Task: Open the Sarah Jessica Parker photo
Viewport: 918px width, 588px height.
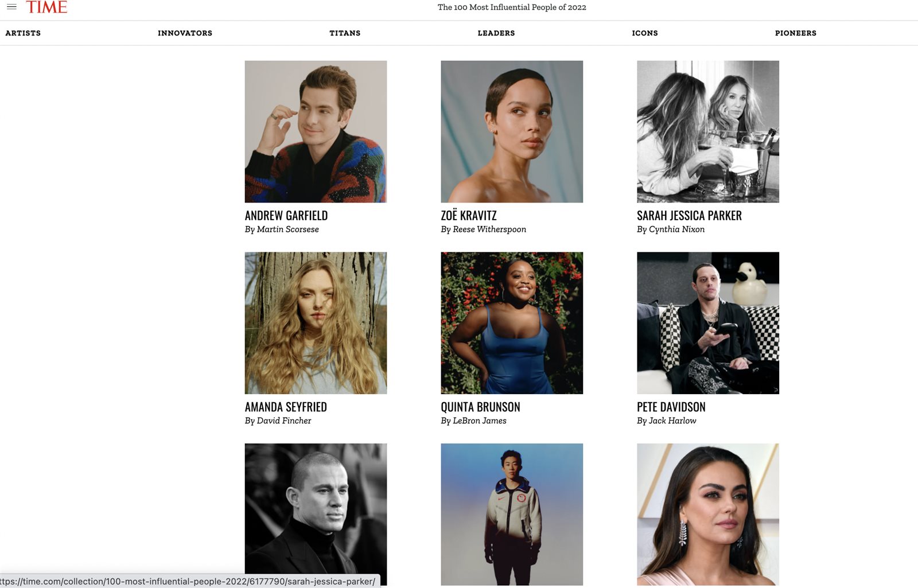Action: point(708,131)
